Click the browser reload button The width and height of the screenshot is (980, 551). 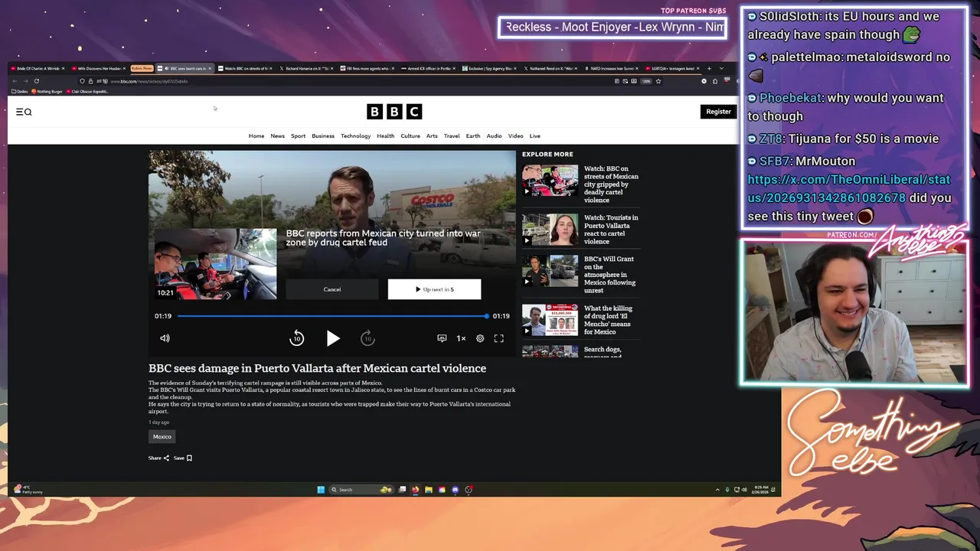point(36,81)
